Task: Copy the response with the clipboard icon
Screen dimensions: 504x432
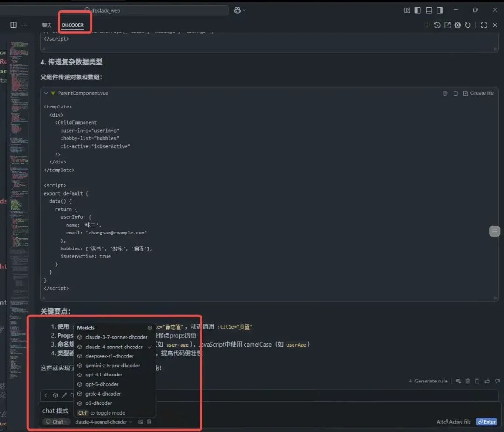Action: click(477, 381)
